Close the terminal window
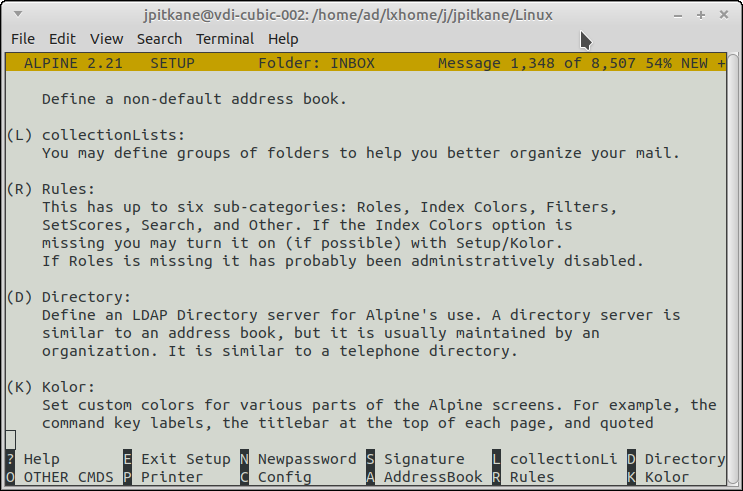 coord(724,15)
